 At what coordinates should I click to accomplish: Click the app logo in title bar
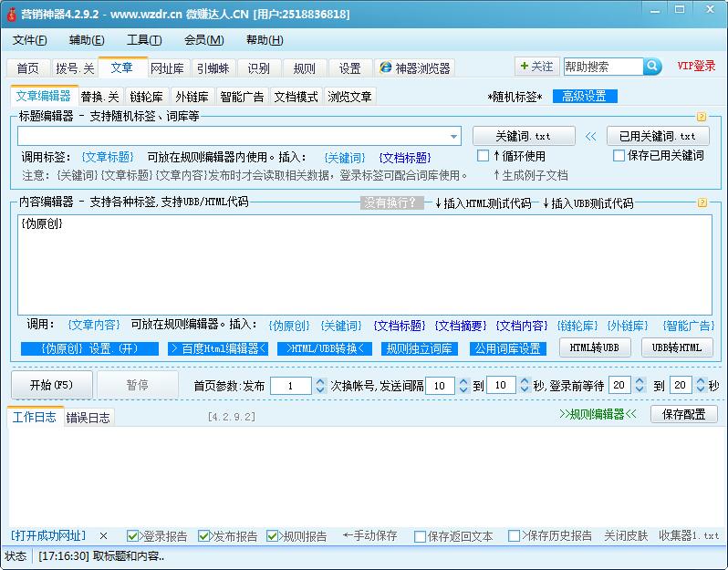(x=12, y=14)
